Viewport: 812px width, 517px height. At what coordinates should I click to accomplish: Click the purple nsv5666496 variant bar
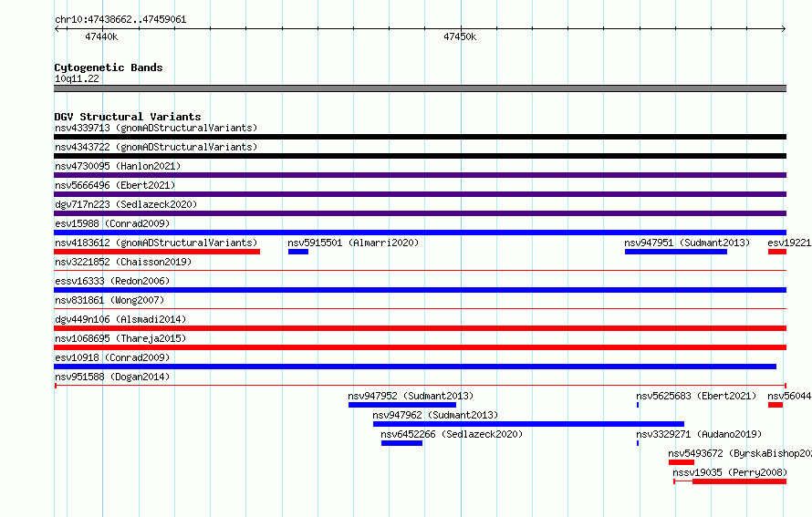point(420,194)
